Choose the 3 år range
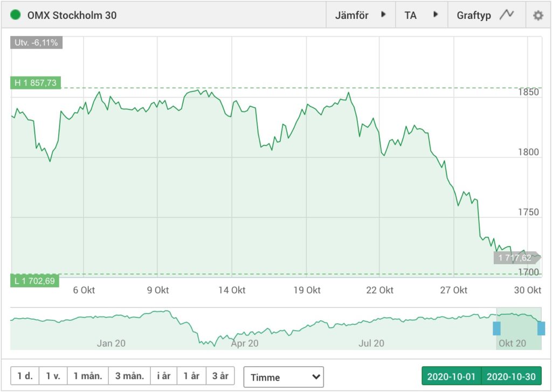The width and height of the screenshot is (552, 392). (x=220, y=376)
